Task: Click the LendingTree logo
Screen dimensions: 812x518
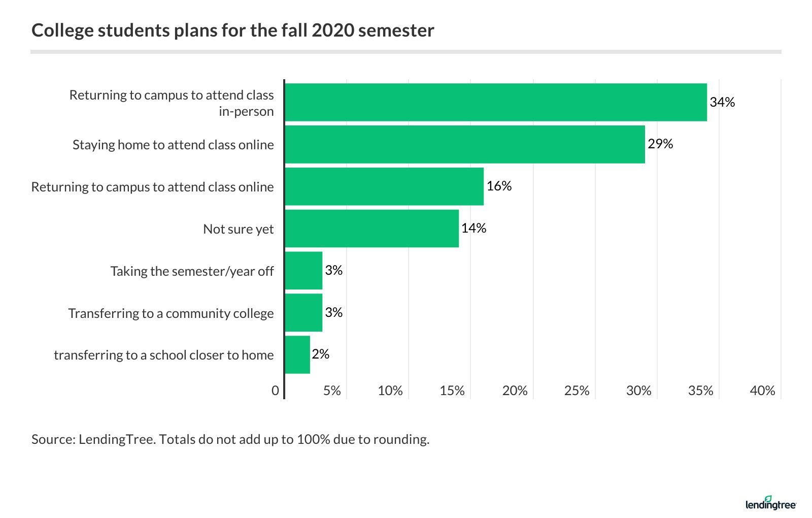Action: tap(770, 503)
